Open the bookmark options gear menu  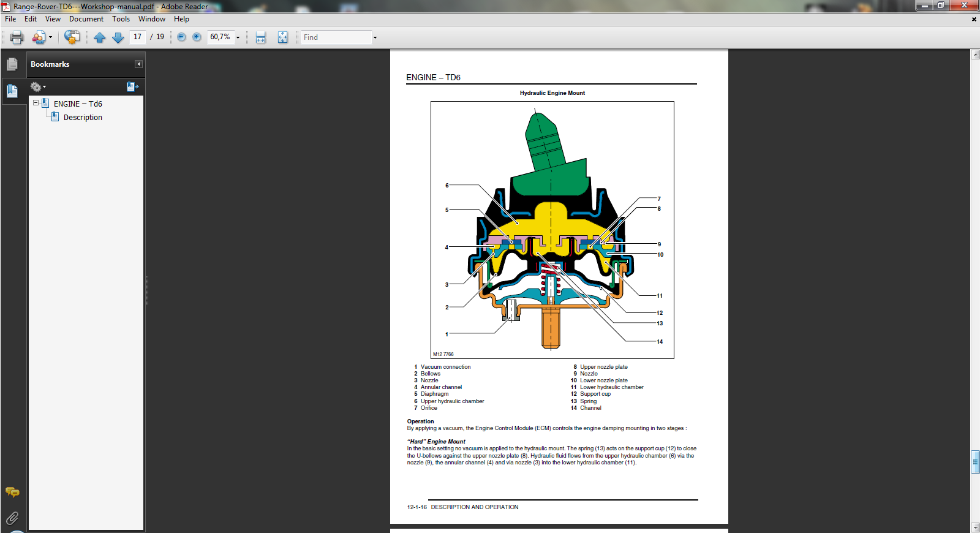37,87
